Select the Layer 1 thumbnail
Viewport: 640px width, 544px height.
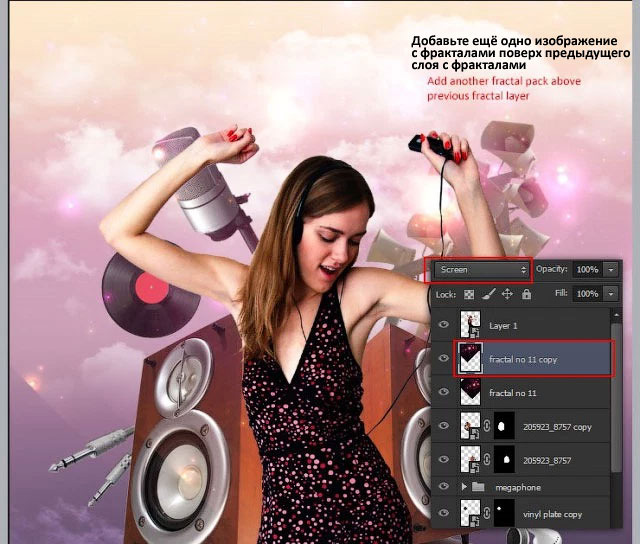pyautogui.click(x=470, y=324)
